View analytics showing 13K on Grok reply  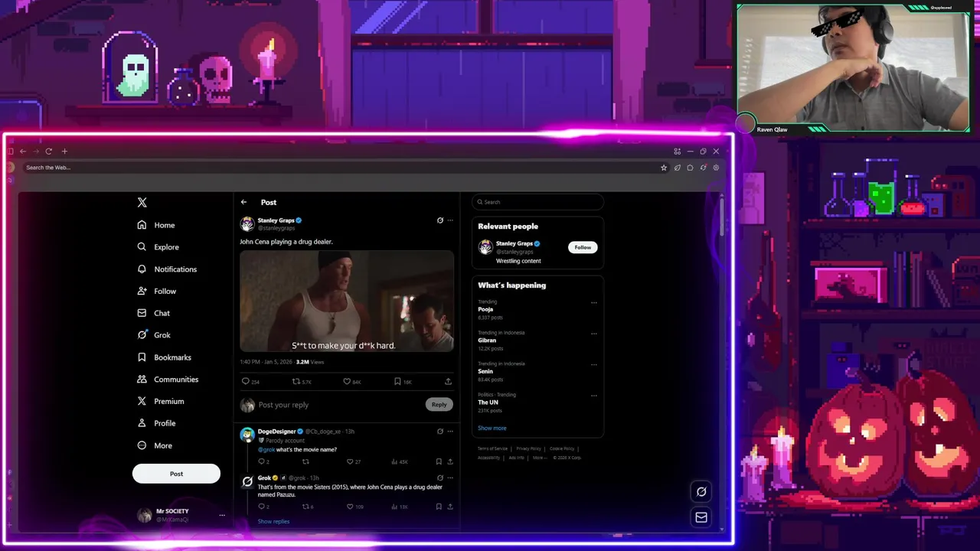(x=399, y=507)
